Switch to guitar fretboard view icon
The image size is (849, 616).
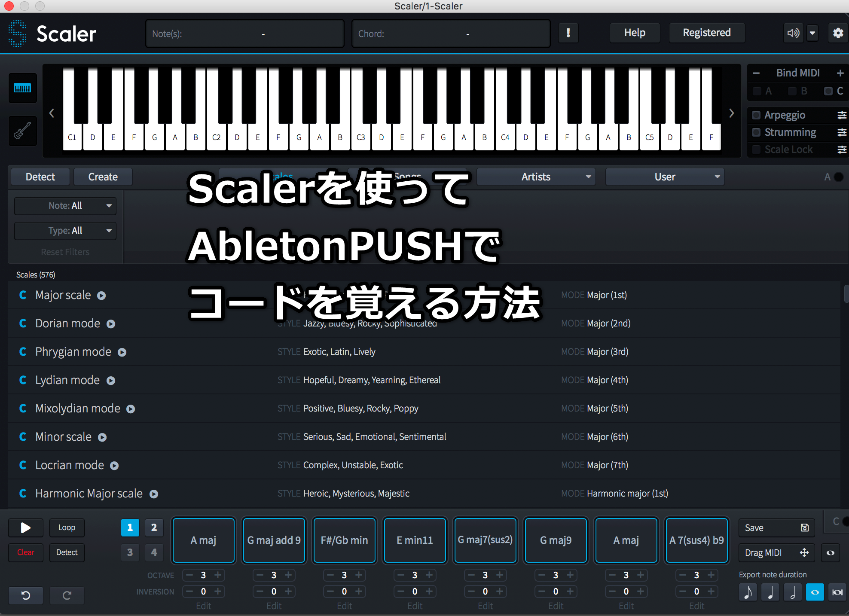[x=22, y=131]
